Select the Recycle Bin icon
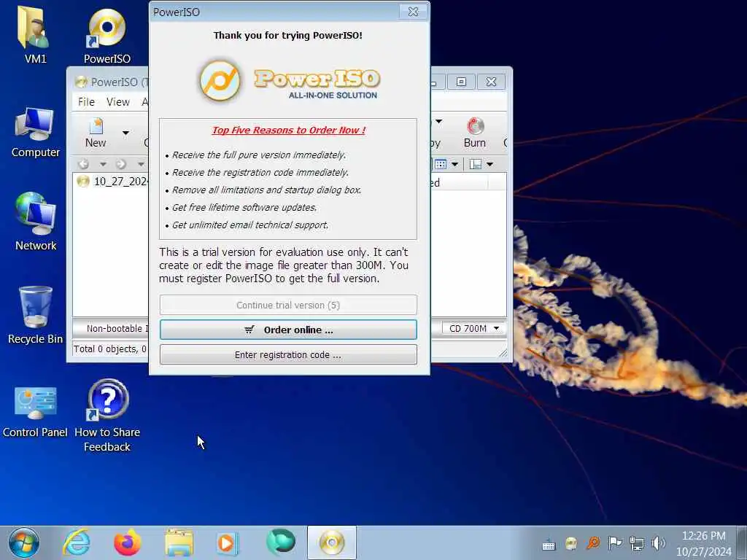Image resolution: width=747 pixels, height=560 pixels. [35, 314]
